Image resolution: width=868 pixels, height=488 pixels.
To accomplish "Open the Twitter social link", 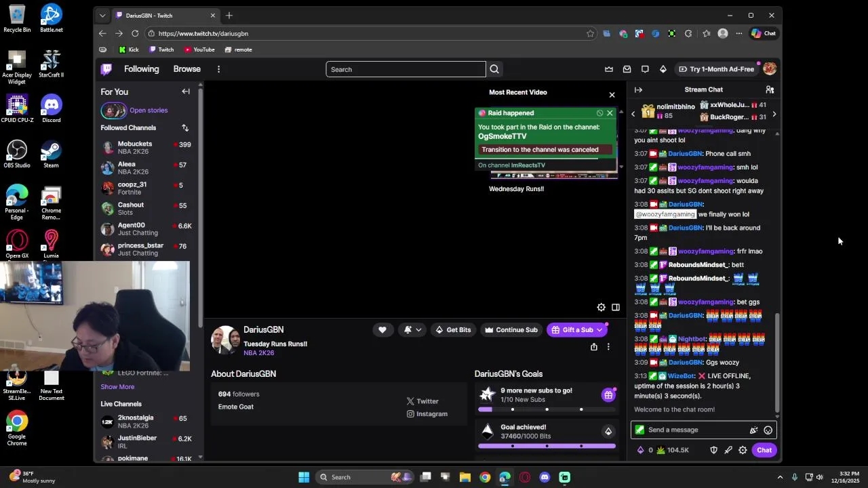I will [422, 401].
